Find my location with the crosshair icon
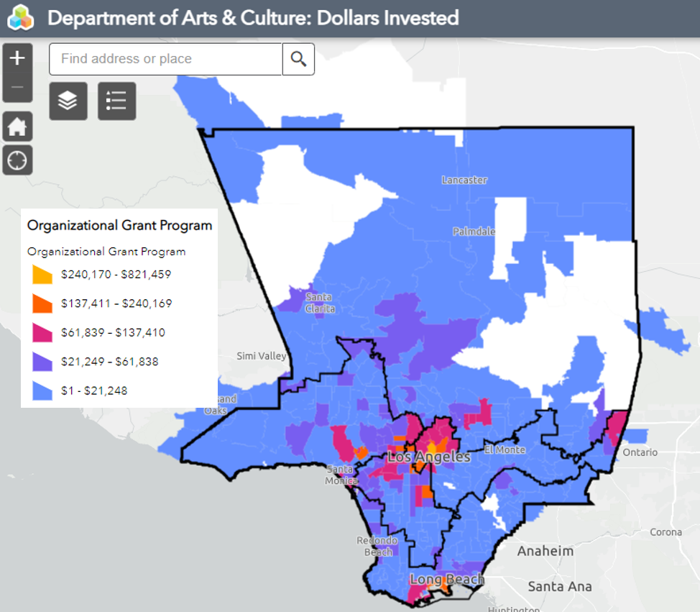Image resolution: width=700 pixels, height=612 pixels. pos(17,160)
